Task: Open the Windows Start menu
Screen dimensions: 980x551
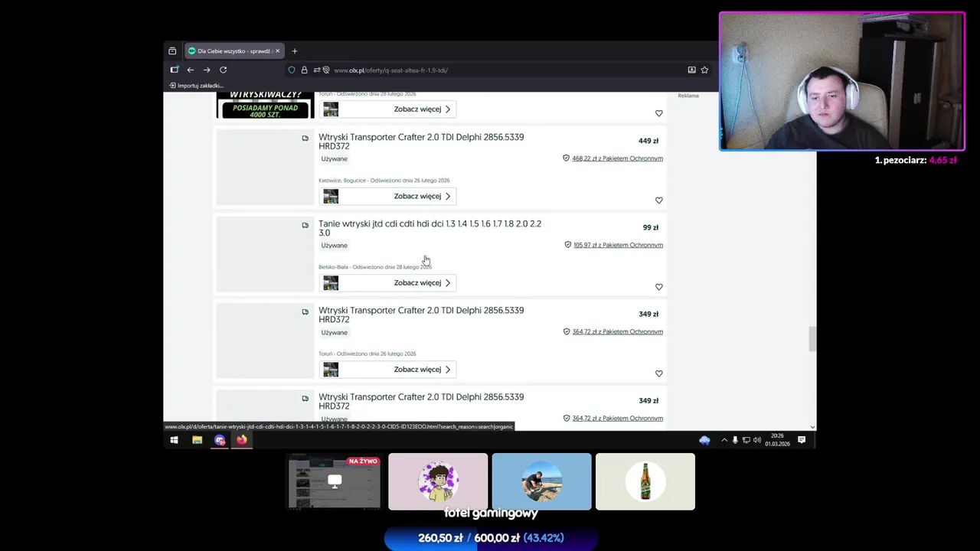Action: coord(174,440)
